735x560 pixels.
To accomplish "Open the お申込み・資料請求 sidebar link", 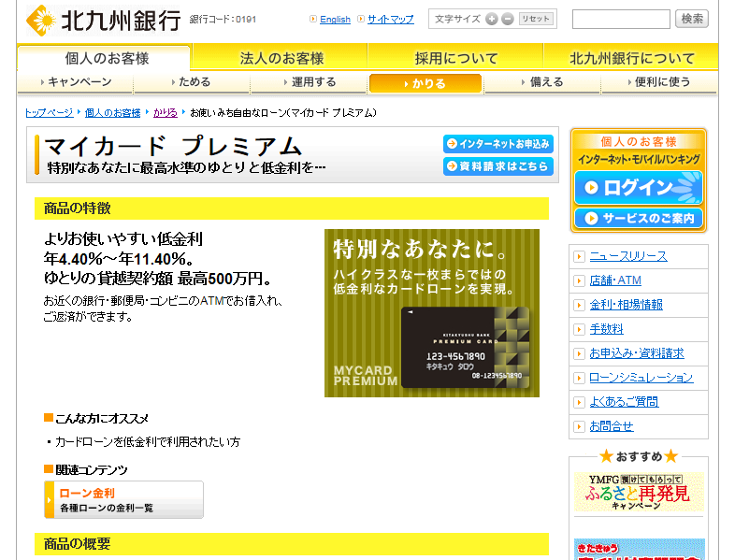I will [x=637, y=352].
